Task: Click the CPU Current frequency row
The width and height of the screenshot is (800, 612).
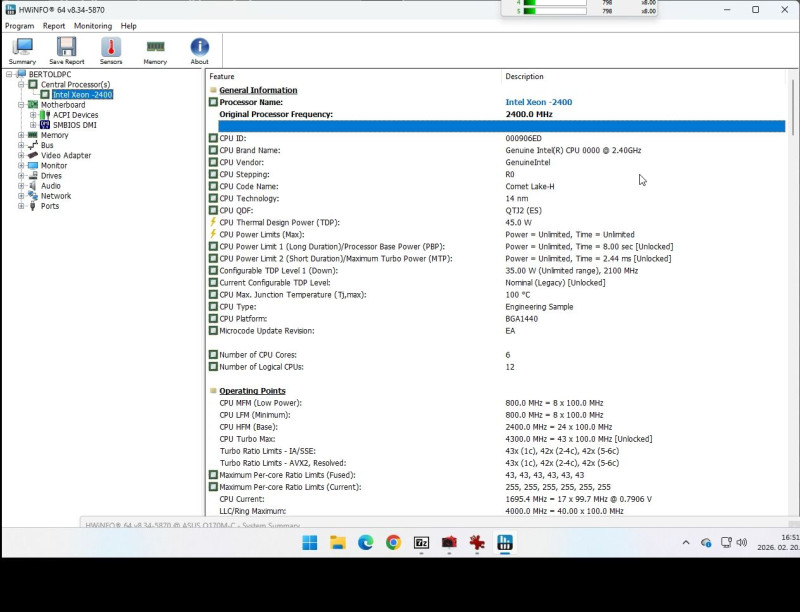Action: (496, 499)
